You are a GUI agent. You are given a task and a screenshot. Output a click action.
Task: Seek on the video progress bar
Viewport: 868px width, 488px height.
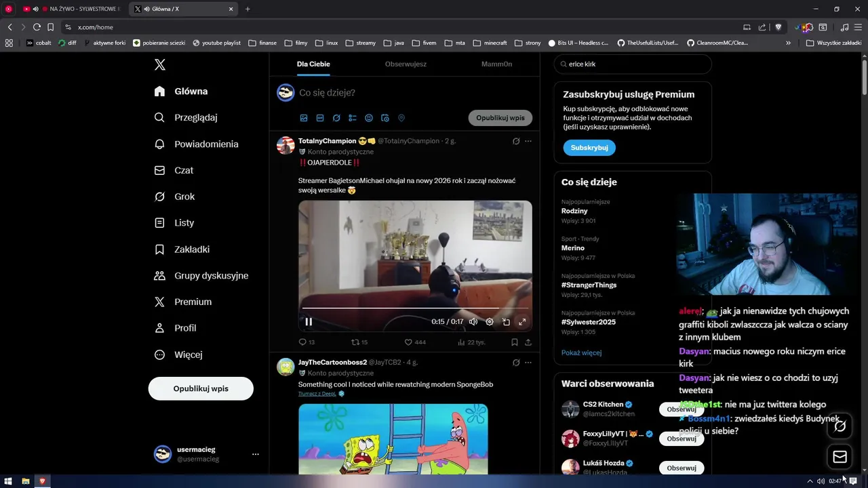tap(415, 308)
